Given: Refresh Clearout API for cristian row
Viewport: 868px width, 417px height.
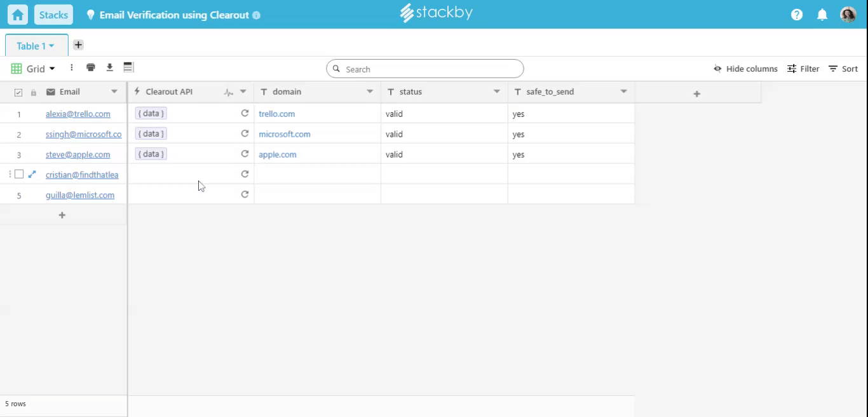Looking at the screenshot, I should (245, 174).
